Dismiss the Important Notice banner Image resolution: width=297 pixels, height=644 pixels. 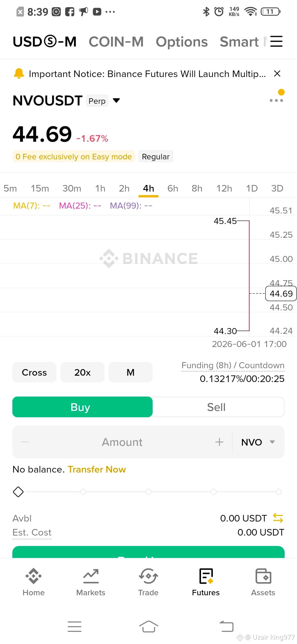[x=277, y=73]
